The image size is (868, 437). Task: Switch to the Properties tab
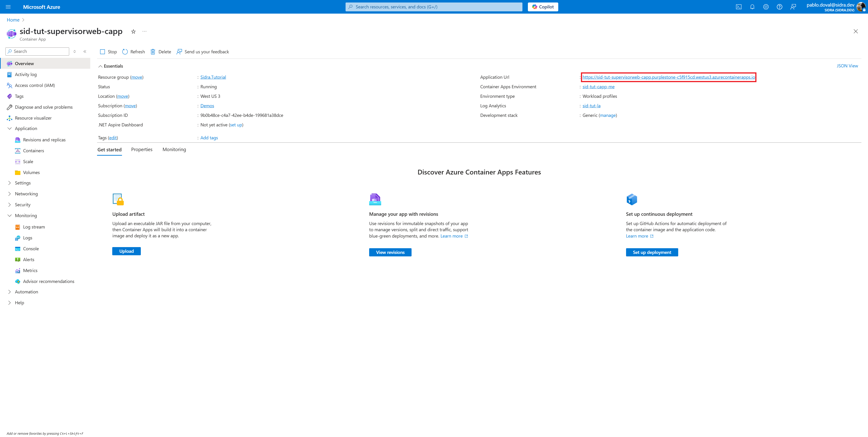tap(141, 149)
